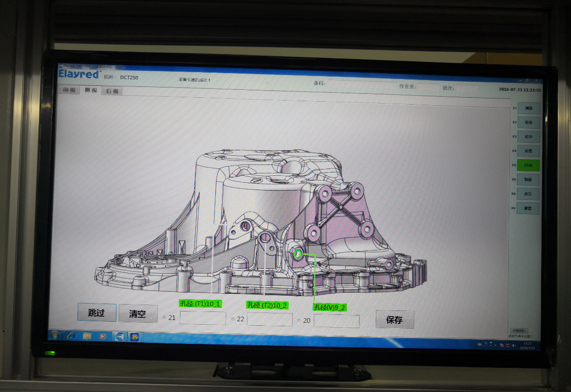Open the file explorer folder taskbar icon

(87, 336)
